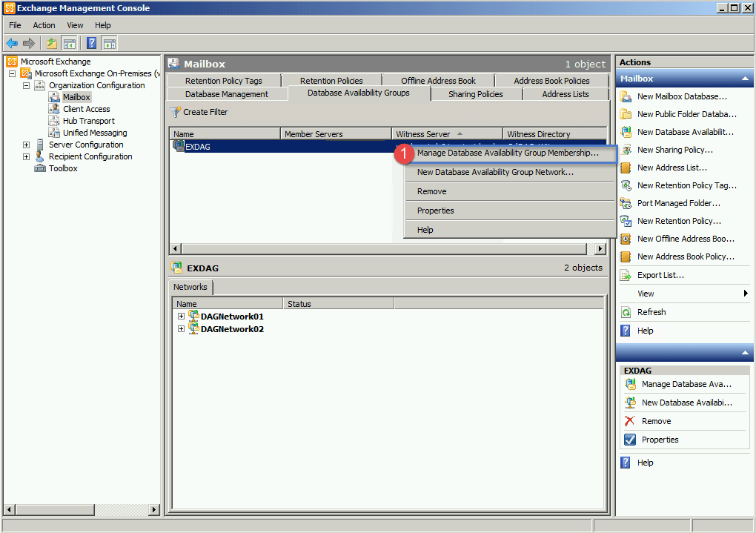Sort by the Witness Server column header
Screen dimensions: 756x533
[448, 134]
